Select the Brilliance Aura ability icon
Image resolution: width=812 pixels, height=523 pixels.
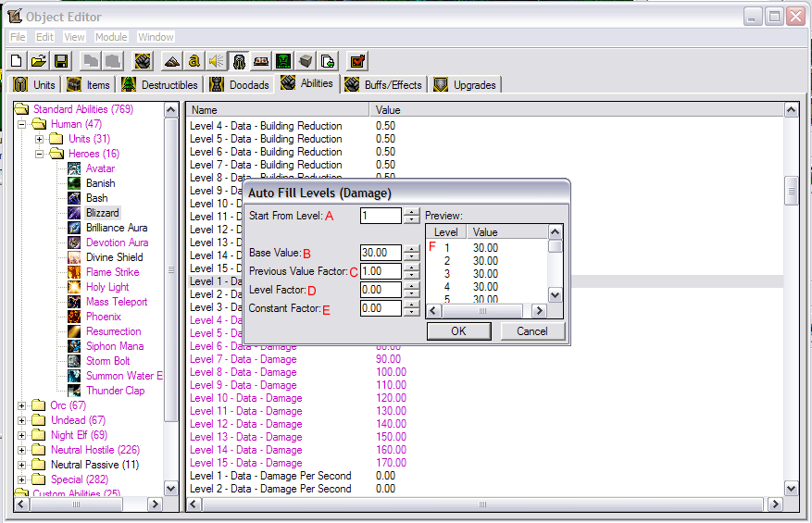pyautogui.click(x=74, y=228)
